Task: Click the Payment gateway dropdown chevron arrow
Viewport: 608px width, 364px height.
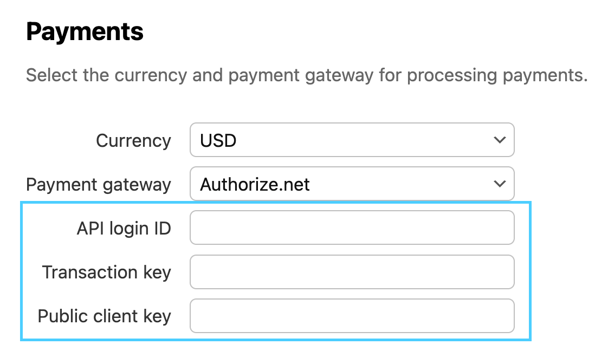Action: pos(500,184)
